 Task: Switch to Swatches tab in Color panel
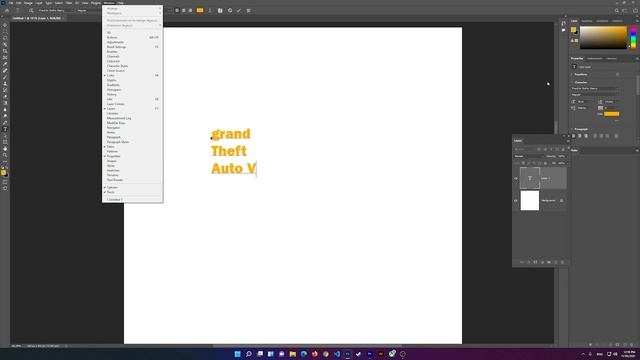[587, 21]
